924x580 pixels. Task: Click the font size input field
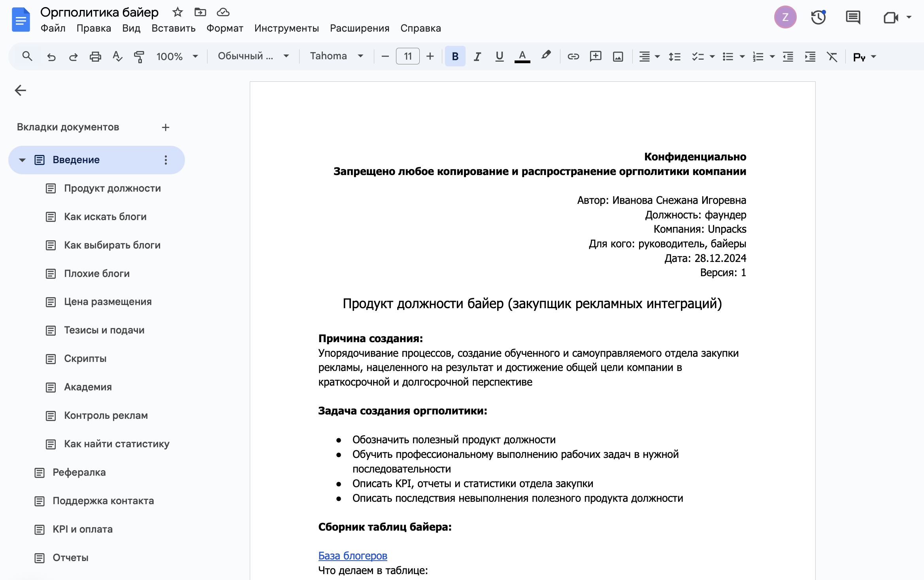coord(407,56)
